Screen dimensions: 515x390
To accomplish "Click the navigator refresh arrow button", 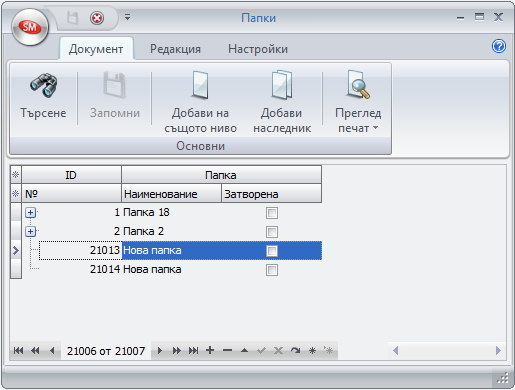I will point(295,351).
